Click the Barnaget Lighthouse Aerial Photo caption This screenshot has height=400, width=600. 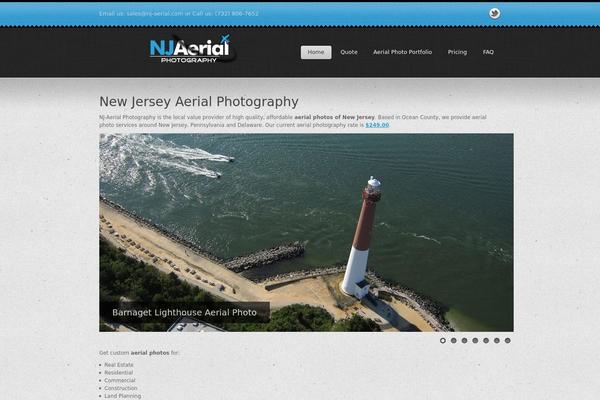tap(184, 312)
